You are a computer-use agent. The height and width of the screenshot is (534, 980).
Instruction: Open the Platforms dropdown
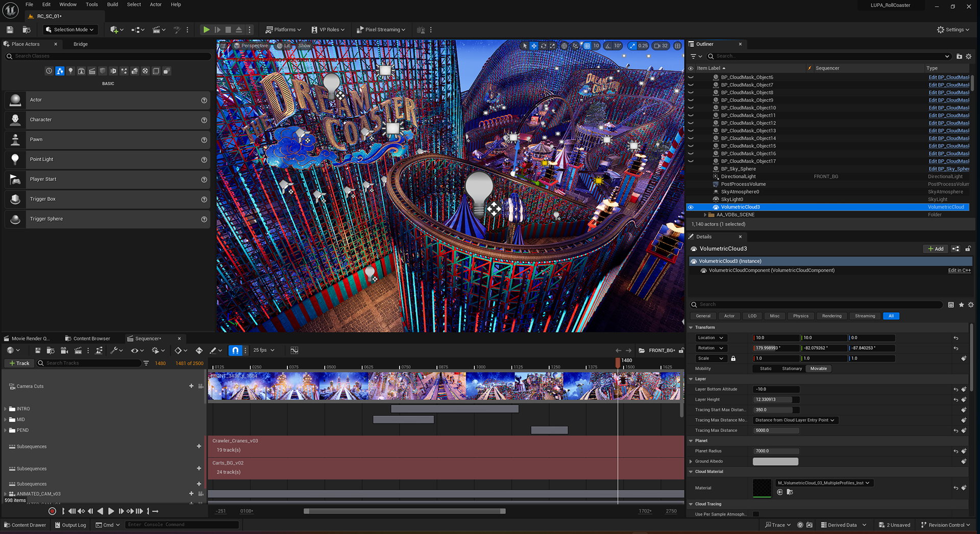coord(283,30)
